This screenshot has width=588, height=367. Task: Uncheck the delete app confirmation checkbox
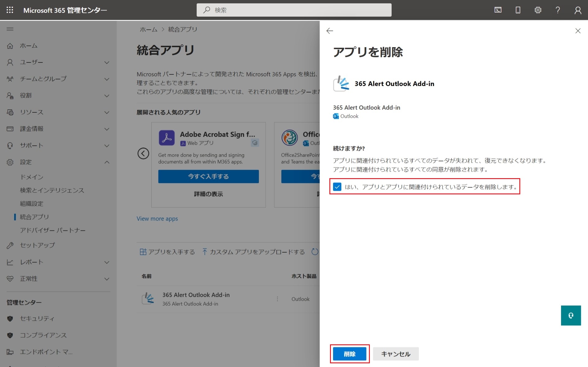click(x=337, y=187)
